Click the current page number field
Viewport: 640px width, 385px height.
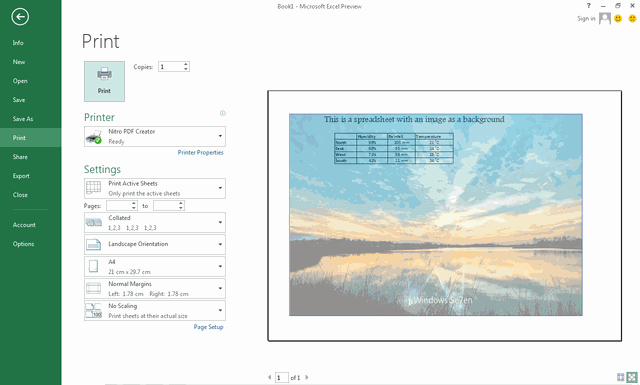(x=282, y=378)
